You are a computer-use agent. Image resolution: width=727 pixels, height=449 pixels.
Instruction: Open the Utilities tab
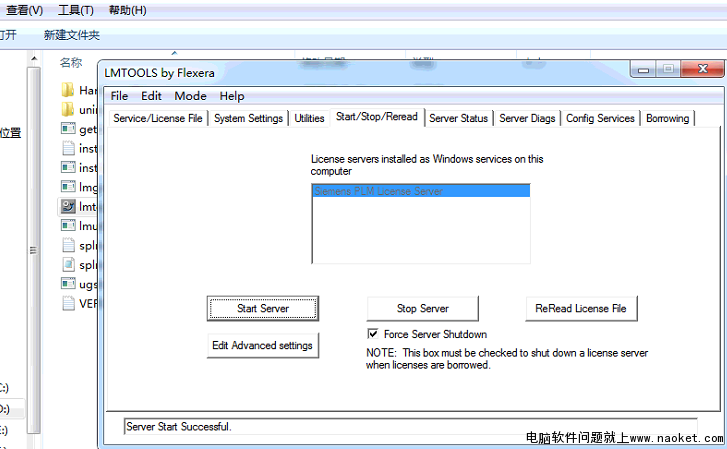click(309, 118)
